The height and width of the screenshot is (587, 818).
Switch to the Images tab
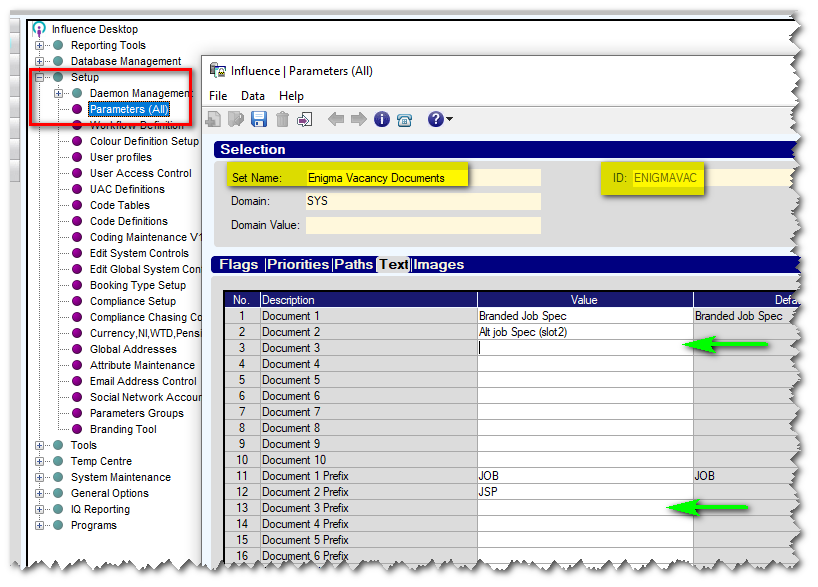(x=438, y=265)
